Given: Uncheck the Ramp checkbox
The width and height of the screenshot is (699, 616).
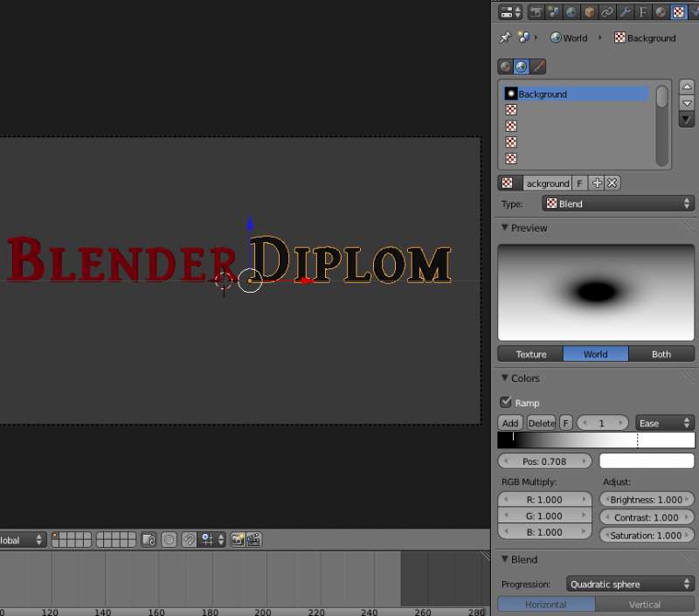Looking at the screenshot, I should [x=506, y=403].
